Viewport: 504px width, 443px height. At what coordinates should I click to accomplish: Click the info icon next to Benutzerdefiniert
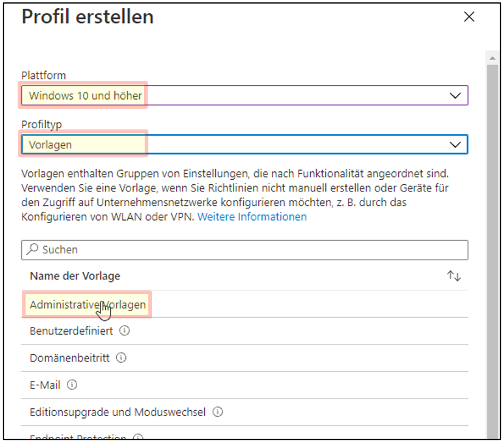coord(125,331)
